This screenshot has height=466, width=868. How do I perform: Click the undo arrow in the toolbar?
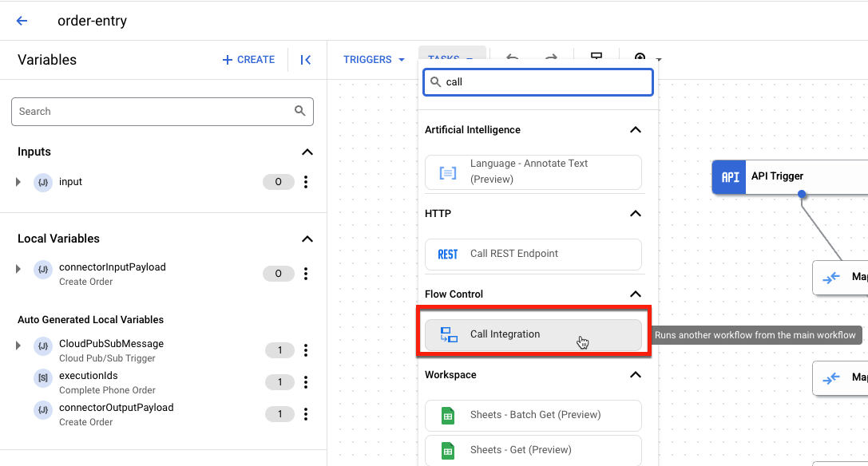coord(513,59)
